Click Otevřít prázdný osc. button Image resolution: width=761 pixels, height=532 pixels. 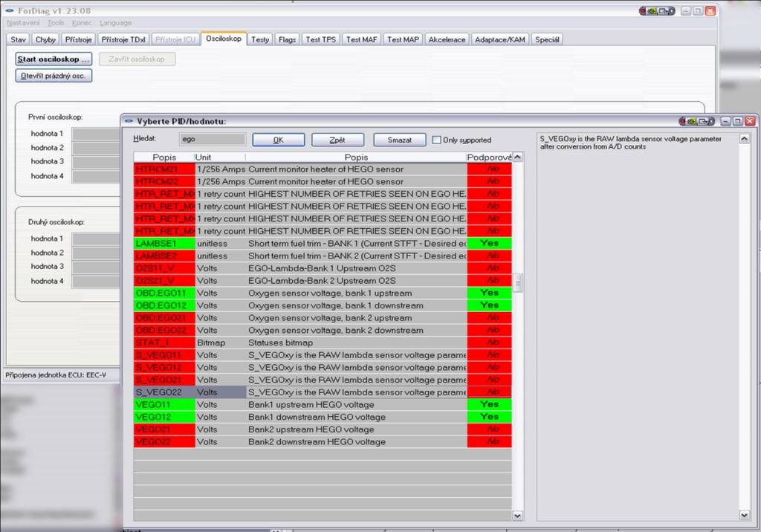(x=54, y=76)
